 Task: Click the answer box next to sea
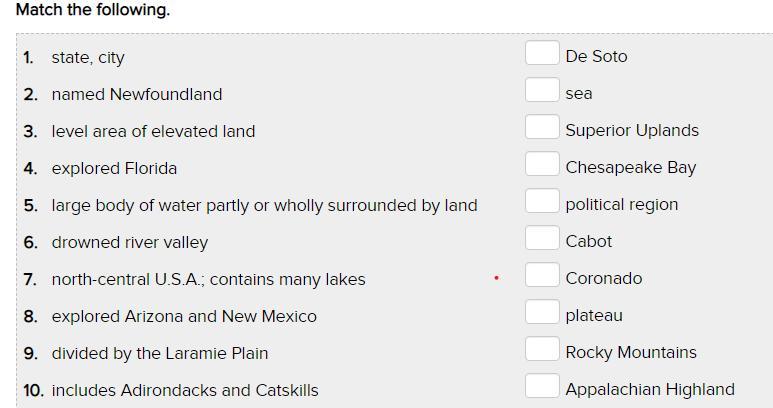541,90
